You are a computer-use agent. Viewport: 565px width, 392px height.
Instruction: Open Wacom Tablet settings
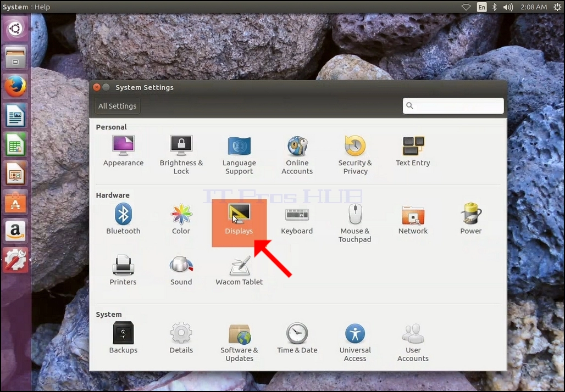point(239,270)
